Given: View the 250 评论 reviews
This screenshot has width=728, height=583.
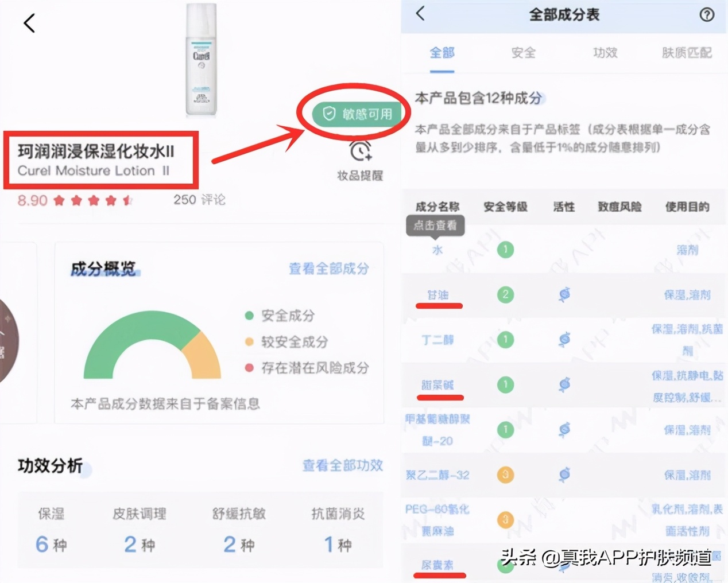Looking at the screenshot, I should (200, 200).
